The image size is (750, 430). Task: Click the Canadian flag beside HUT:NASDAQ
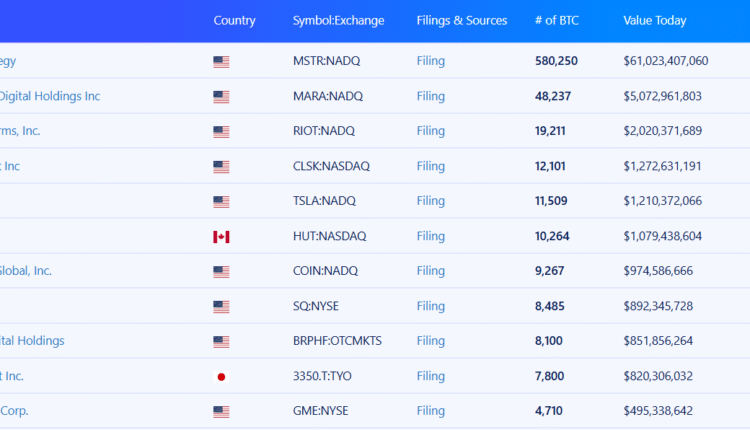[x=221, y=237]
